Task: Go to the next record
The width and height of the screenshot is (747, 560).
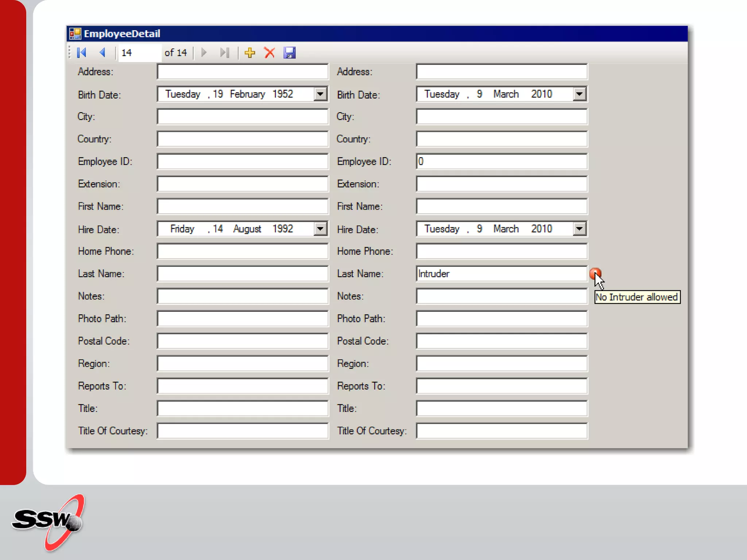Action: click(204, 52)
